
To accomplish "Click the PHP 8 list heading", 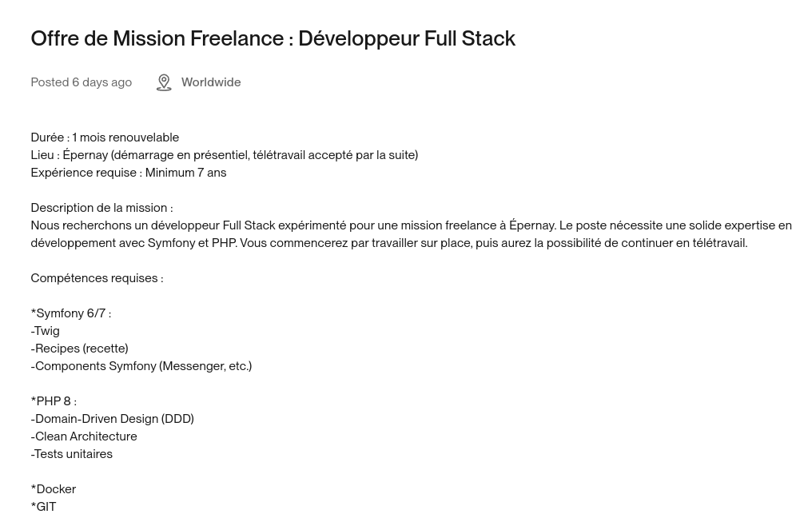I will coord(54,402).
